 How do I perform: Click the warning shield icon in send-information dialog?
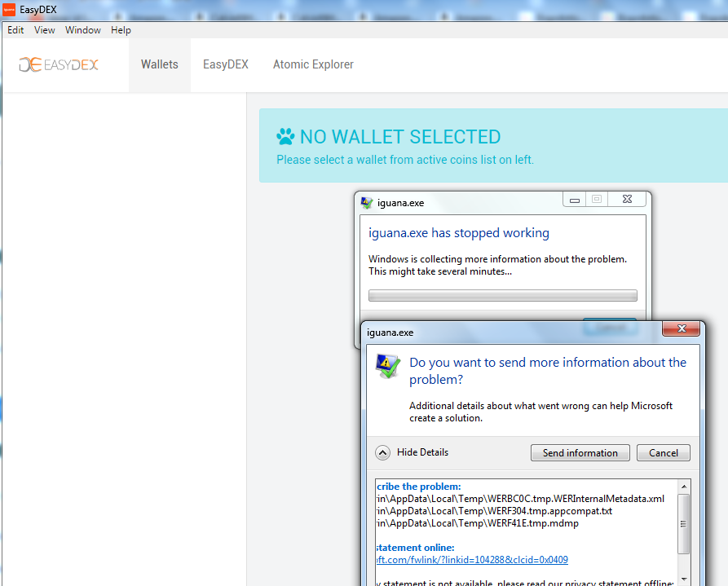[388, 367]
